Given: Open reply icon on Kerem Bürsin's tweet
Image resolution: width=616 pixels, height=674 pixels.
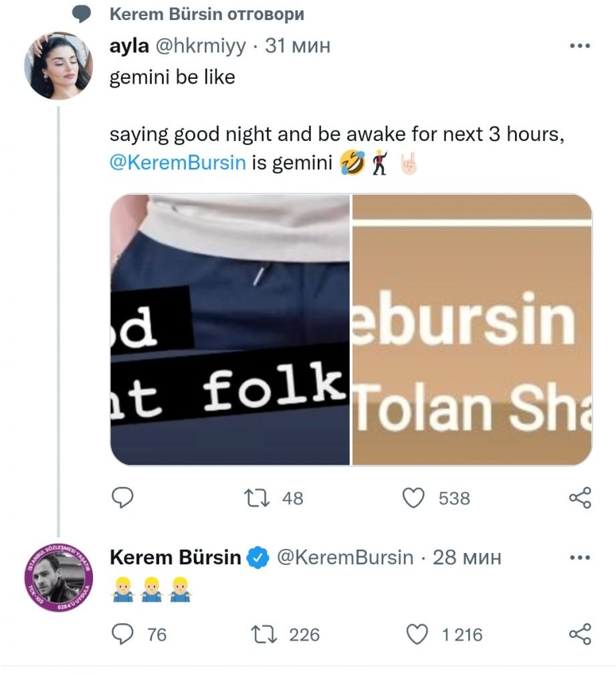Looking at the screenshot, I should pyautogui.click(x=123, y=633).
